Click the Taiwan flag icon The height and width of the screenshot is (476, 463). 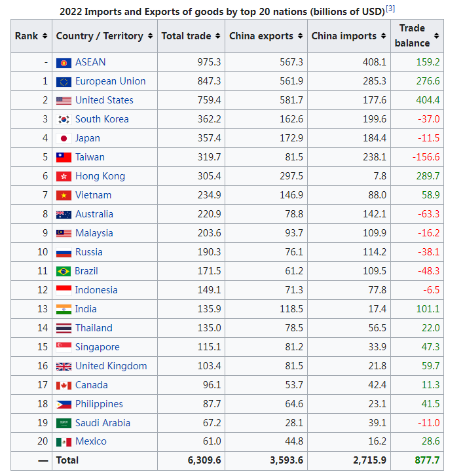64,158
